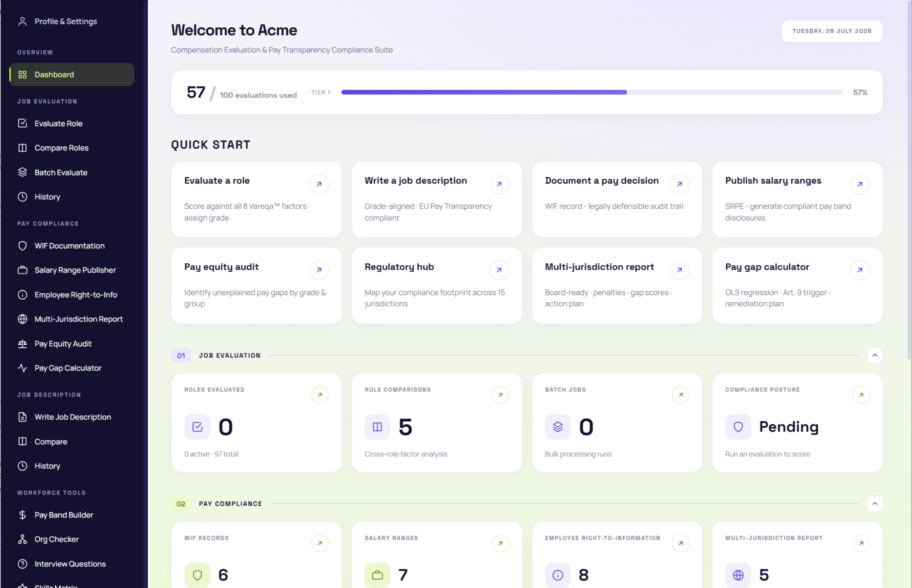Click the 'Run an evaluation to score' caption
The image size is (912, 588).
(767, 454)
